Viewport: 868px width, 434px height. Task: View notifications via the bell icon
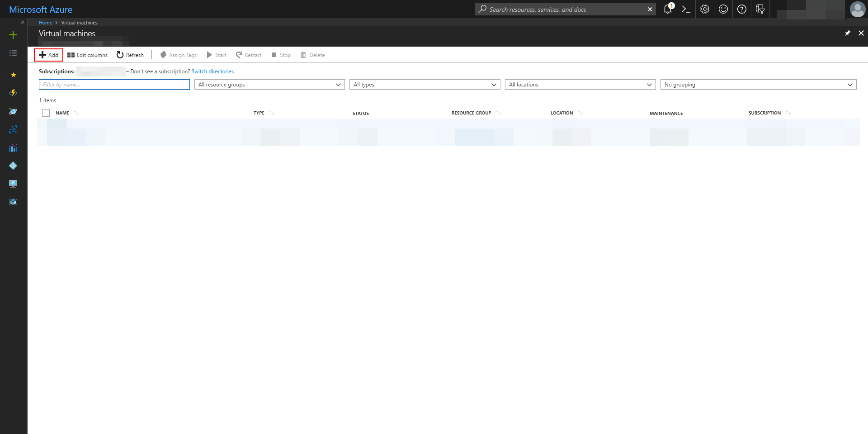pos(667,9)
